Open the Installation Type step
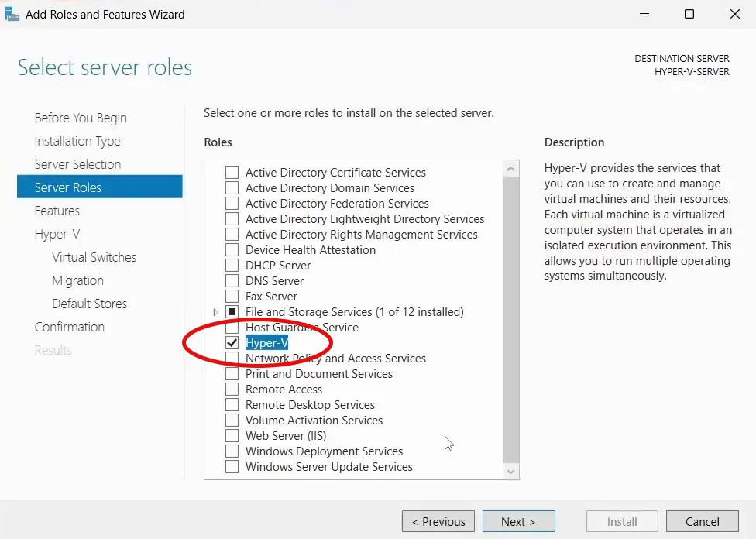 click(77, 141)
